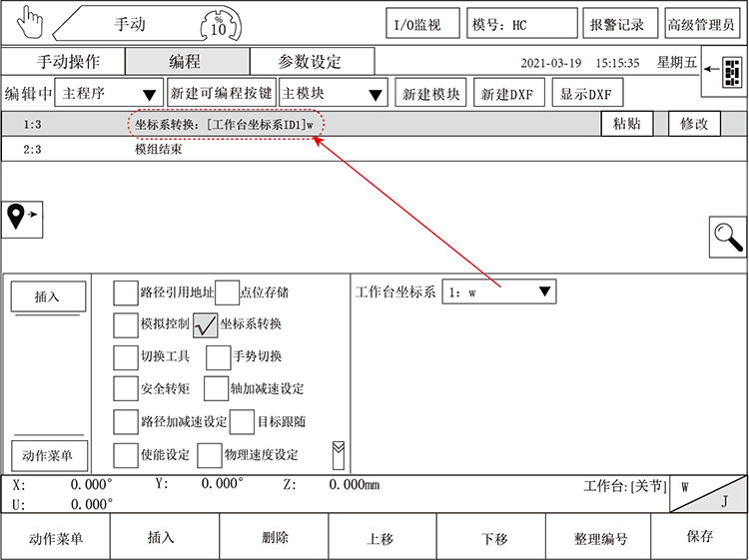Screen dimensions: 749x560
Task: Open the 工作台坐标系 dropdown
Action: 498,292
